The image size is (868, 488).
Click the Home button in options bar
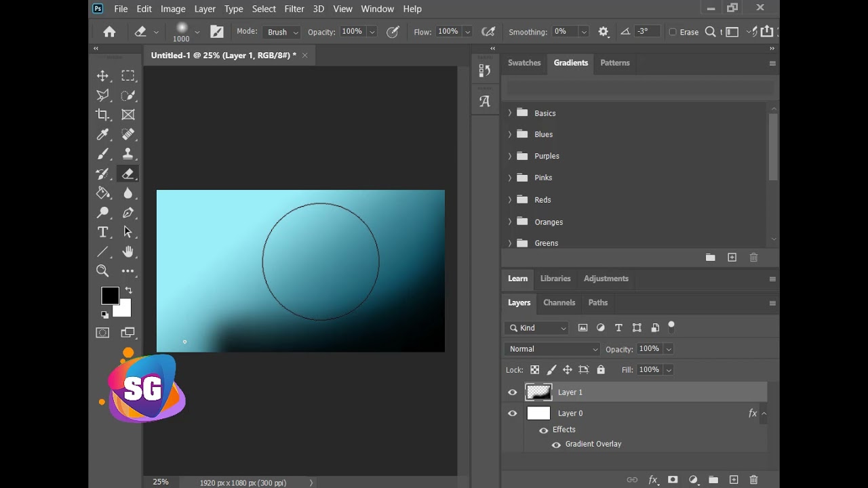[109, 32]
